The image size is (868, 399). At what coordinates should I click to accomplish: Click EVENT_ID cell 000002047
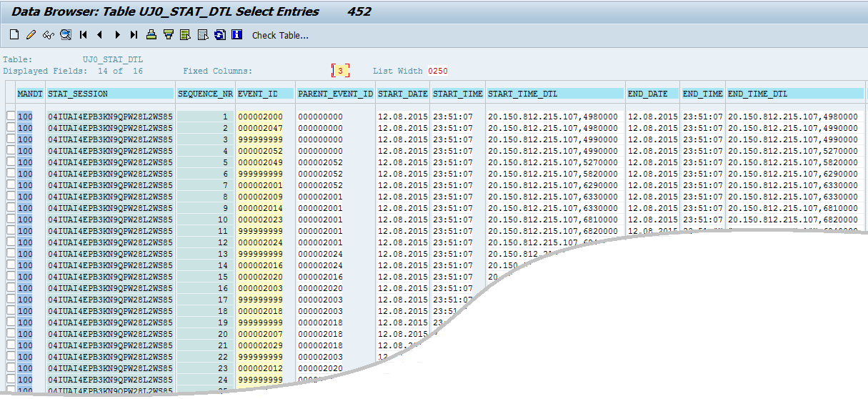[261, 128]
